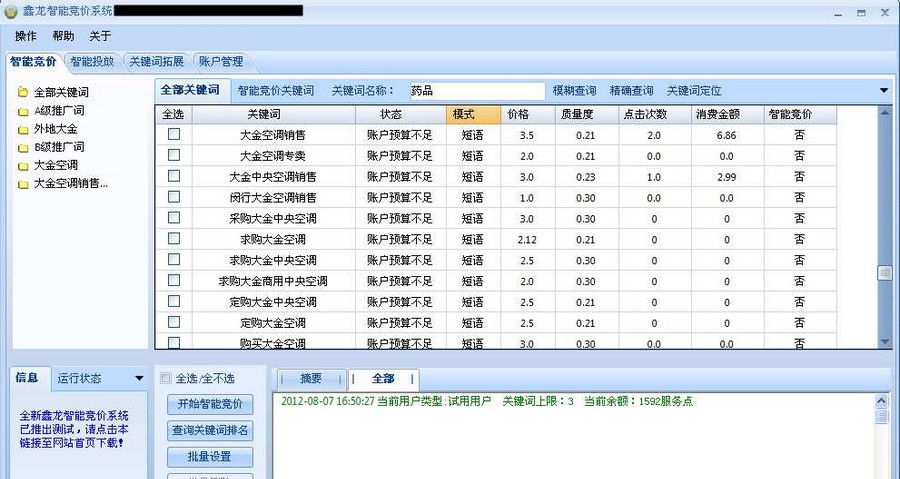Select the 智能竞价 main tab
This screenshot has width=900, height=479.
pos(33,61)
